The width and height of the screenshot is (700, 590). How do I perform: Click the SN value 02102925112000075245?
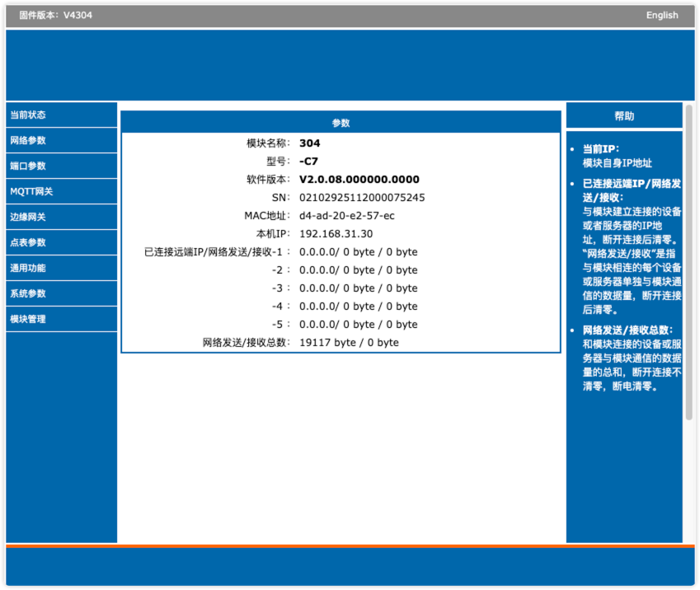(362, 198)
